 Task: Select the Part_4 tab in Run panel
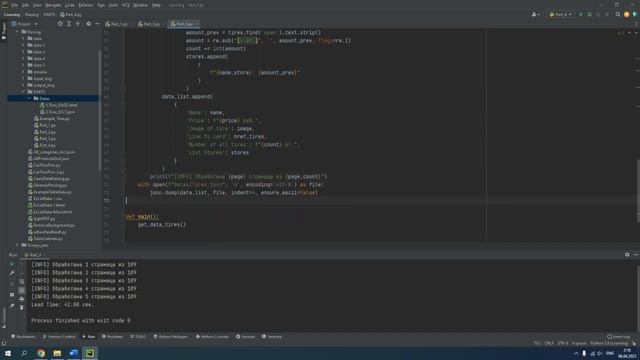[x=35, y=255]
